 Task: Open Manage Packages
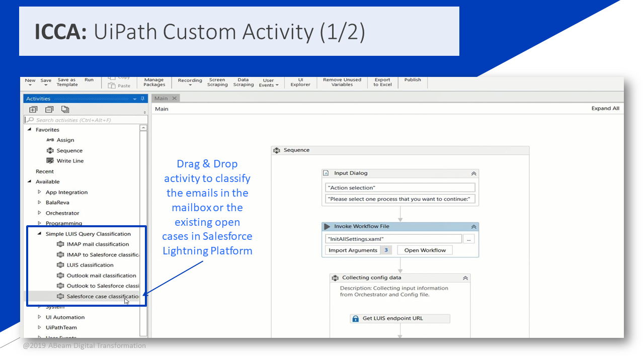coord(154,82)
